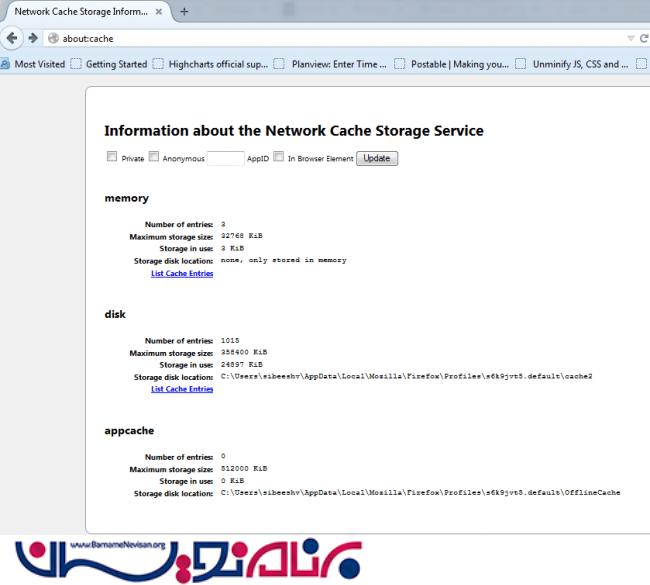This screenshot has width=650, height=585.
Task: Click the AppID text field
Action: click(x=226, y=158)
